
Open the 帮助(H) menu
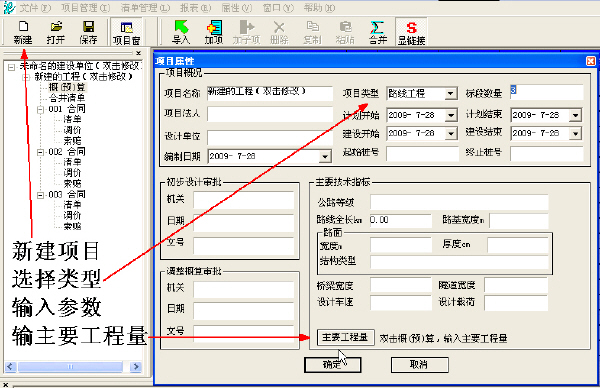click(319, 8)
